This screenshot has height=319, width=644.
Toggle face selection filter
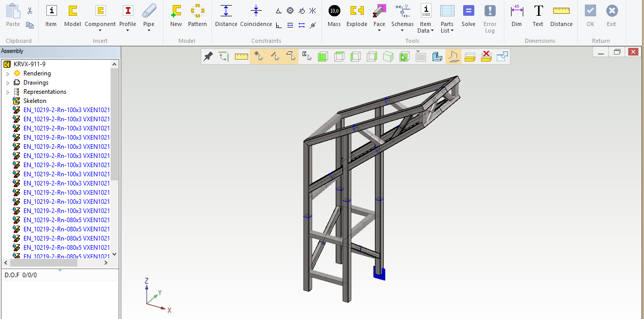click(x=291, y=57)
